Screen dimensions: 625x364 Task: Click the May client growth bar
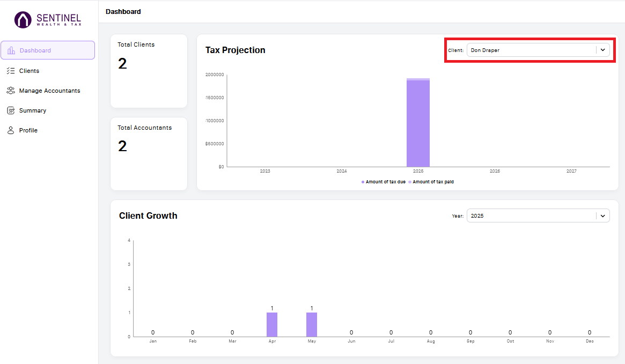pos(312,324)
